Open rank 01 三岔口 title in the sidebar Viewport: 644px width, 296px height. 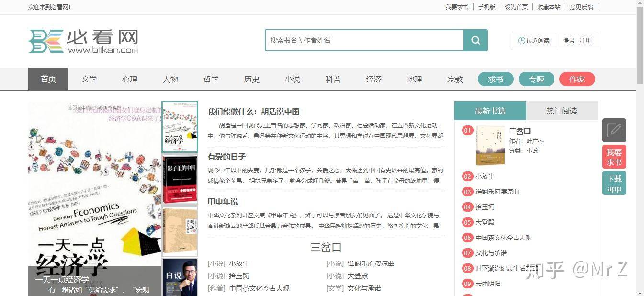(520, 131)
